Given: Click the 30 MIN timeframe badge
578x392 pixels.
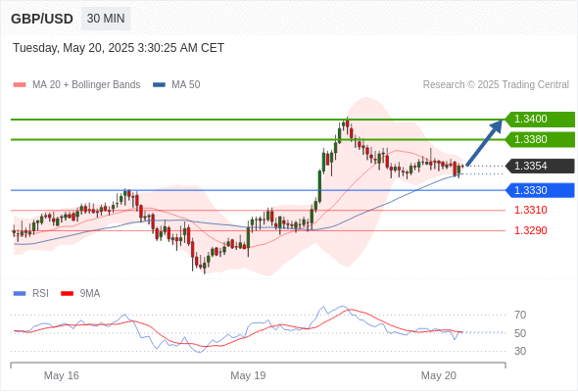Looking at the screenshot, I should coord(106,19).
